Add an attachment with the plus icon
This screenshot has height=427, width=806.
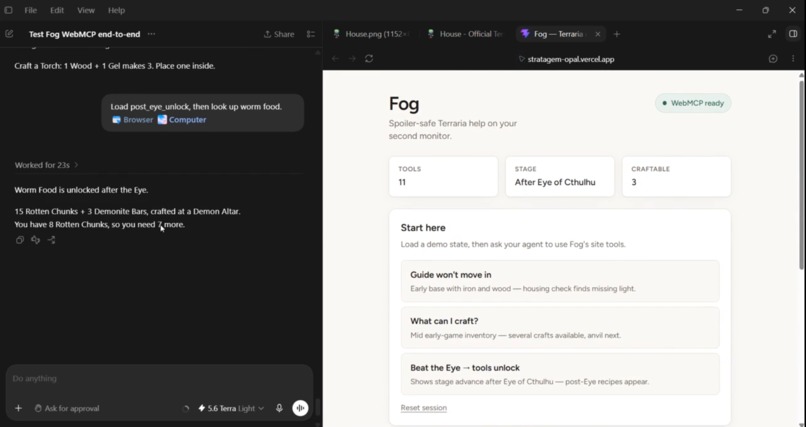click(x=19, y=409)
